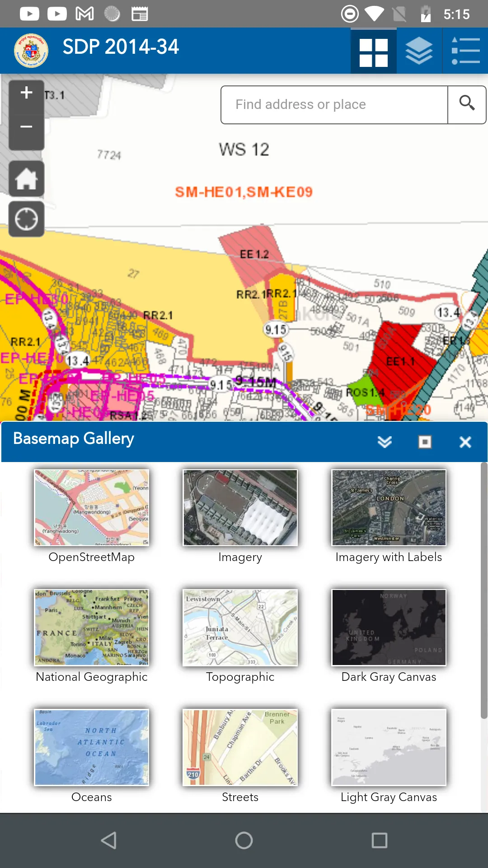
Task: Select the Streets basemap thumbnail
Action: (240, 747)
